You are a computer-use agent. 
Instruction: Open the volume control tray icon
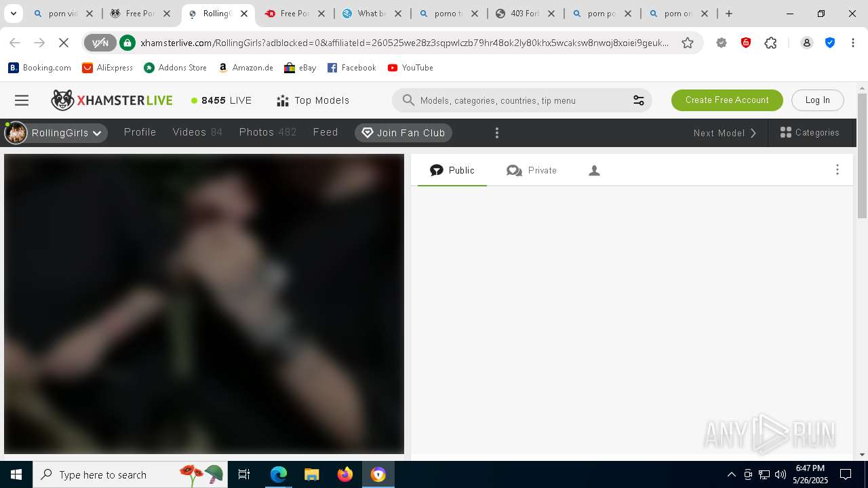(781, 474)
